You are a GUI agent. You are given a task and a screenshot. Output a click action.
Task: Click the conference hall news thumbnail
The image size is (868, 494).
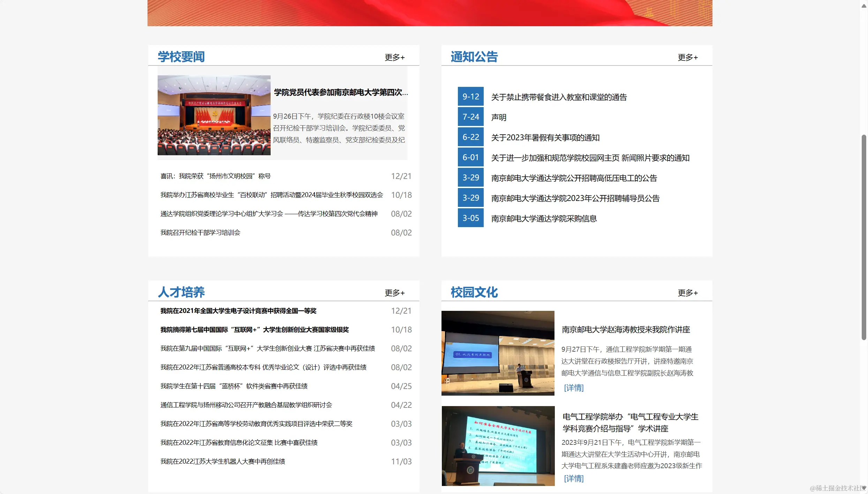(x=214, y=115)
